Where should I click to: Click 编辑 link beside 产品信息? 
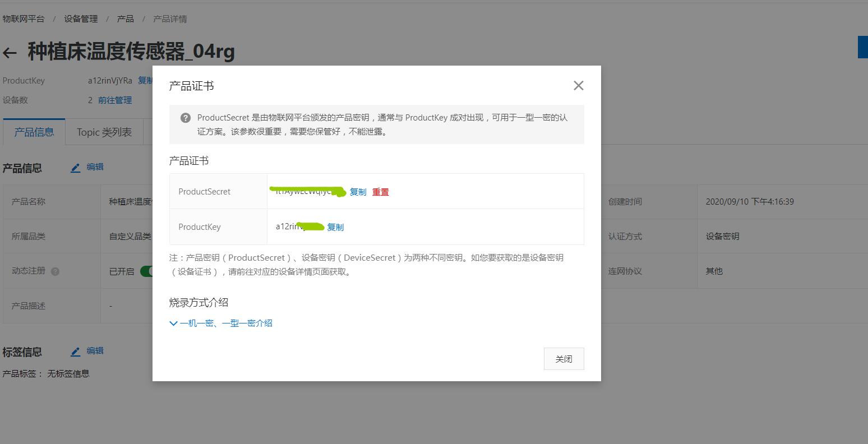tap(95, 167)
